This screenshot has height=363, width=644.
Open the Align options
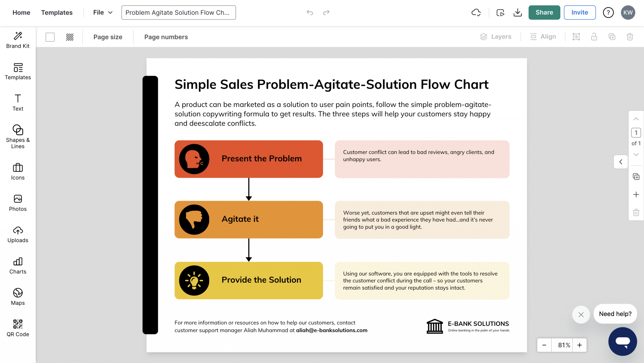point(543,36)
